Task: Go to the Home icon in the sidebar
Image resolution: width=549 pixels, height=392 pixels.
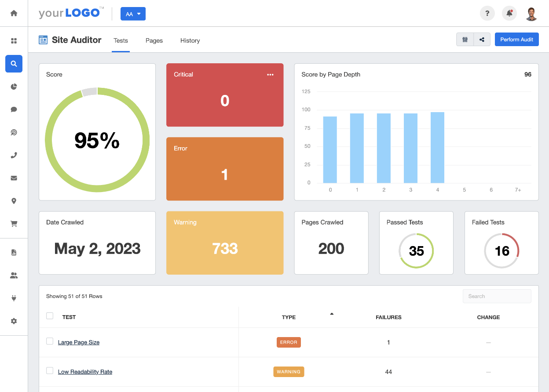Action: 14,13
